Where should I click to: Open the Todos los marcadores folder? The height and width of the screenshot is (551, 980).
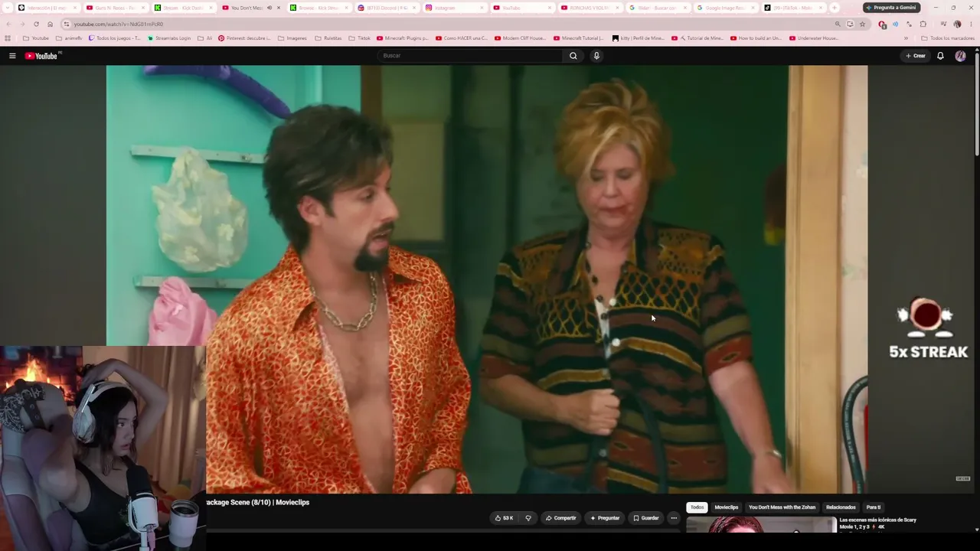[948, 38]
